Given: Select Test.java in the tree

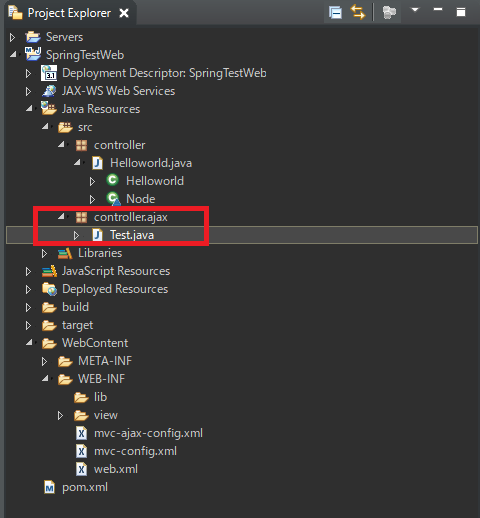Looking at the screenshot, I should click(x=132, y=235).
